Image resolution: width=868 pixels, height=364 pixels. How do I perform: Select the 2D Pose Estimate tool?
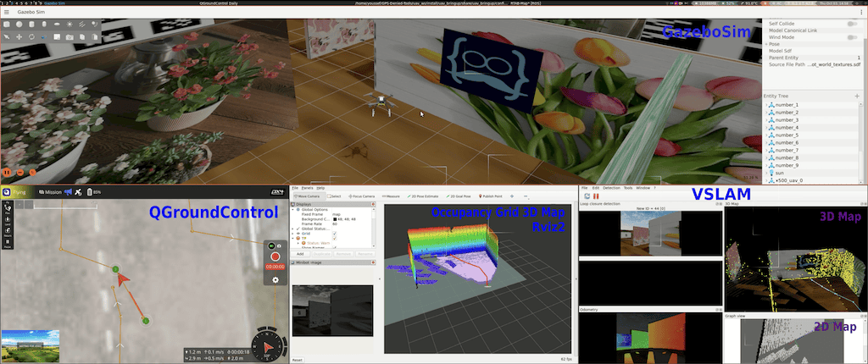[423, 196]
